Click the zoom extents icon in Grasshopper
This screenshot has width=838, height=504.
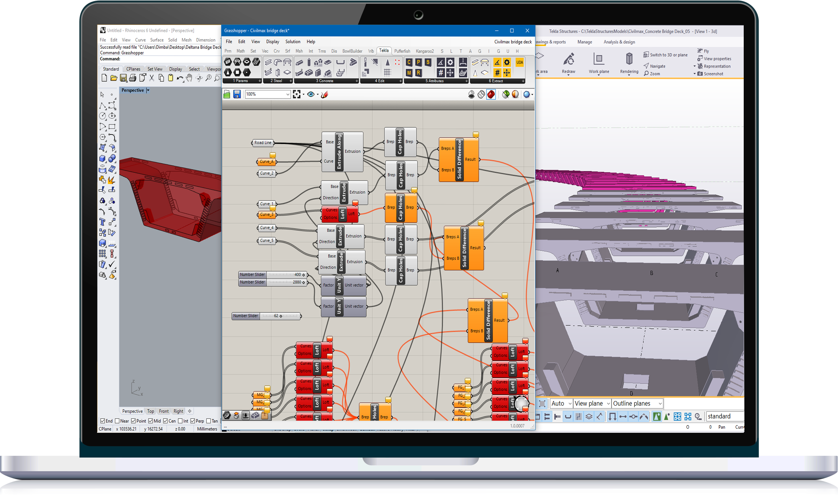pyautogui.click(x=297, y=94)
